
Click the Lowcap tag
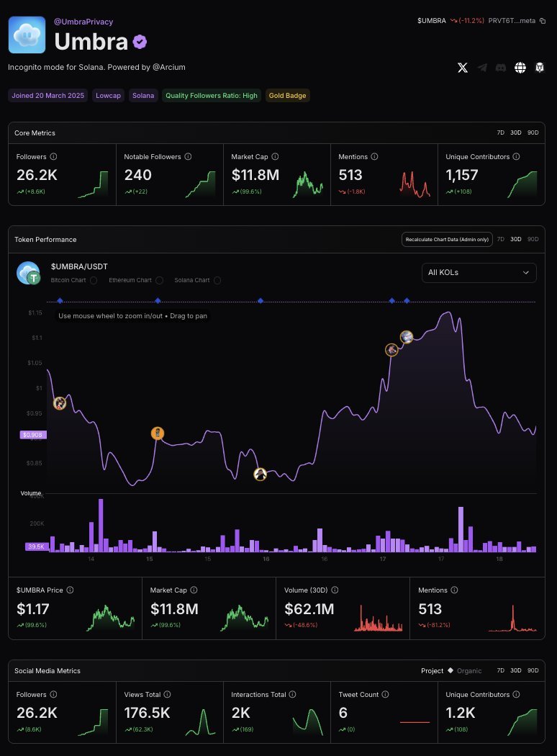[109, 96]
